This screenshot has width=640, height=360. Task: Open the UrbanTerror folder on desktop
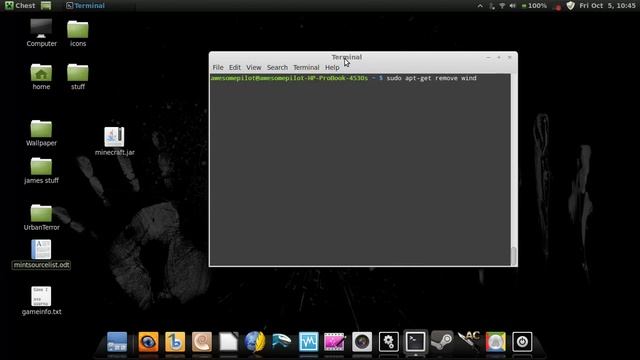pos(41,218)
